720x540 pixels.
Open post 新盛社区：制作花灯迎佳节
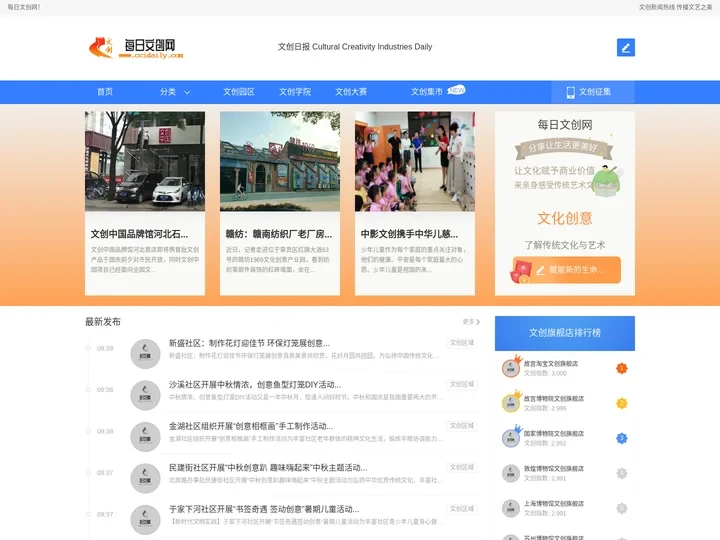249,343
